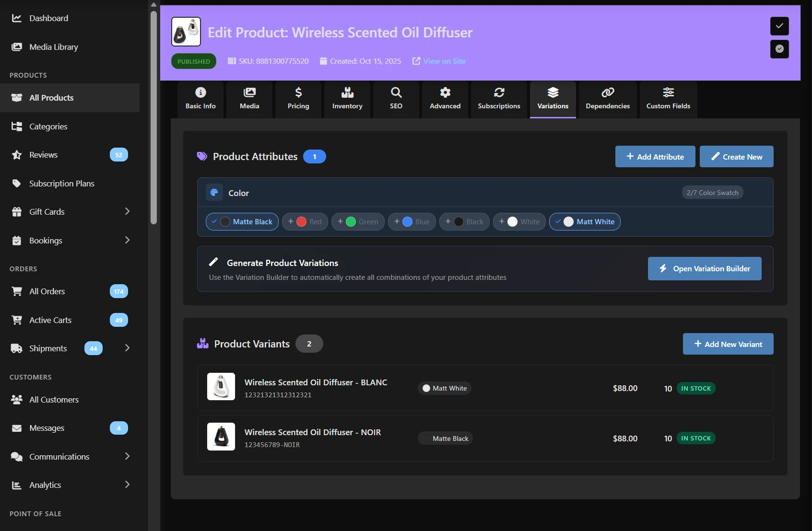
Task: Click the All Orders cart icon
Action: coord(17,291)
